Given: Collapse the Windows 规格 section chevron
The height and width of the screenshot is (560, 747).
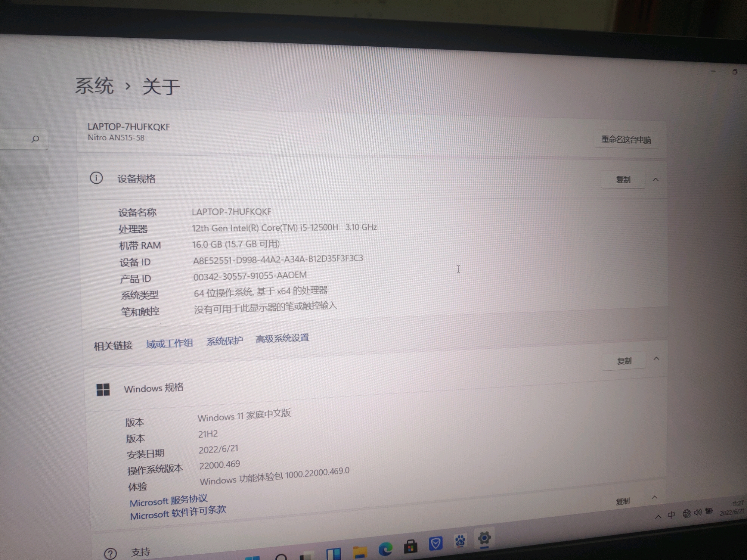Looking at the screenshot, I should coord(656,358).
